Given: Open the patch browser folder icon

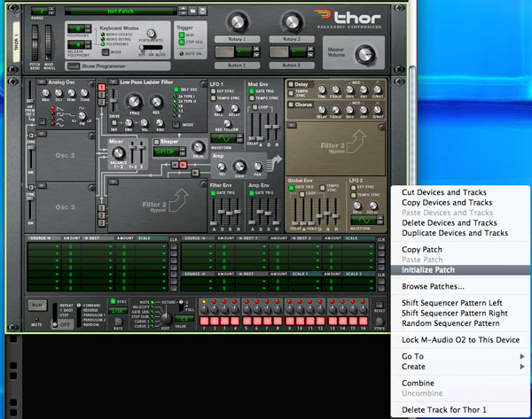Looking at the screenshot, I should [x=192, y=11].
